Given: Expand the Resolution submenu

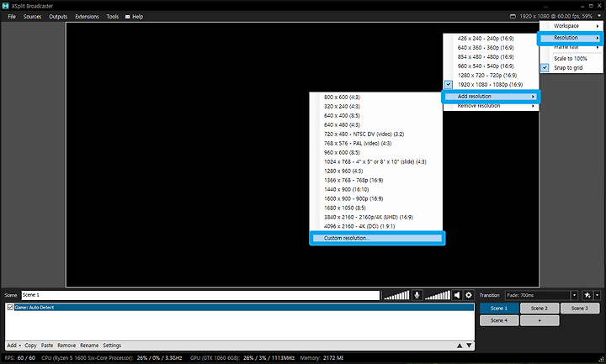Looking at the screenshot, I should (x=570, y=38).
